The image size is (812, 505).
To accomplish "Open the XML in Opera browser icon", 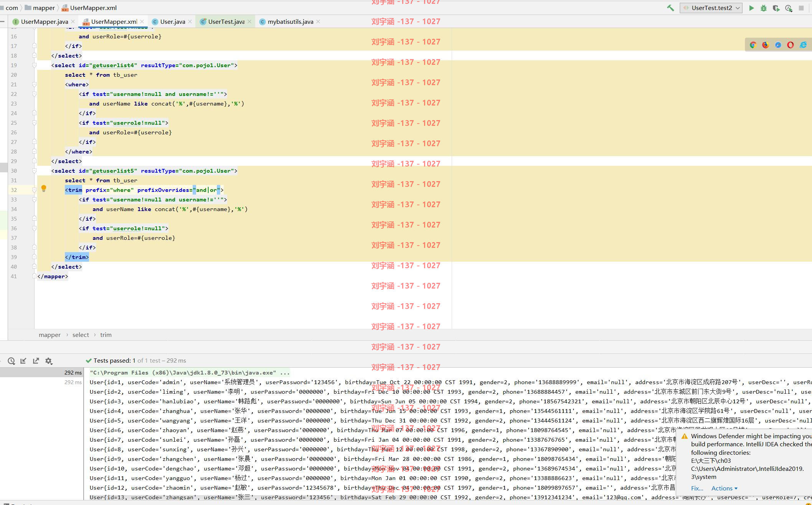I will (x=791, y=45).
